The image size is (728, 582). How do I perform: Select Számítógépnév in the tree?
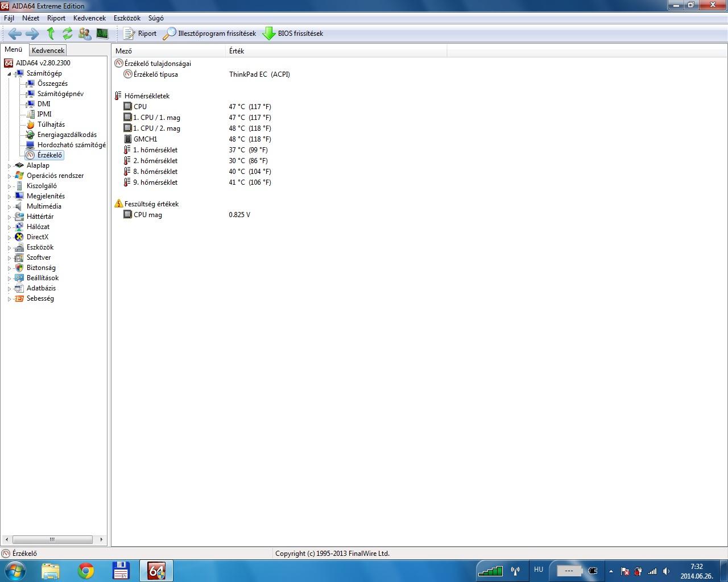[60, 94]
